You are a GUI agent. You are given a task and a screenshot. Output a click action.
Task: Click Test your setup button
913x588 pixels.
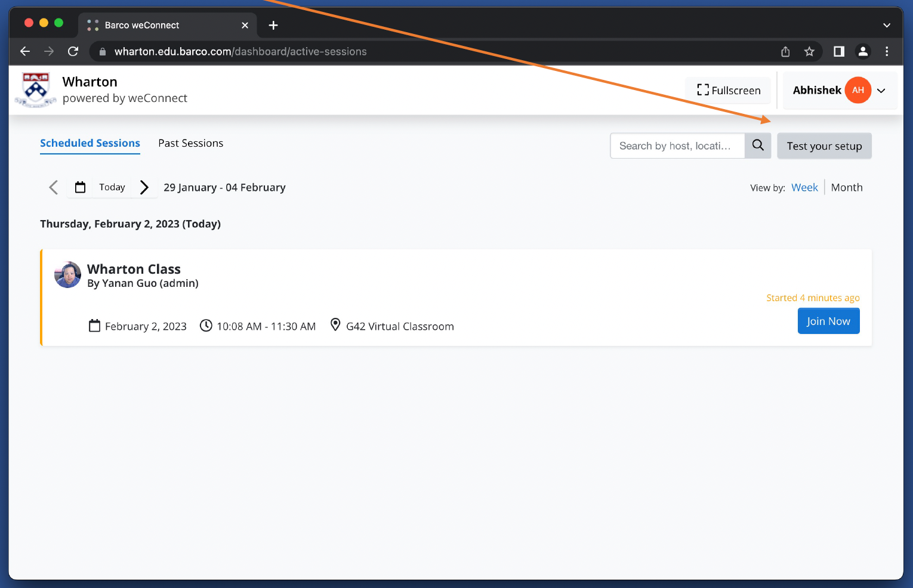(x=824, y=146)
